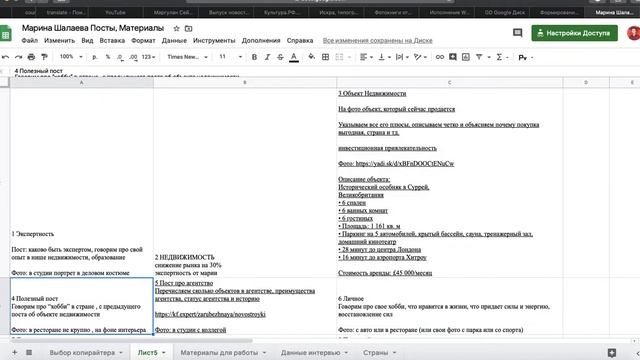The height and width of the screenshot is (360, 640).
Task: Print the spreadsheet
Action: [31, 57]
